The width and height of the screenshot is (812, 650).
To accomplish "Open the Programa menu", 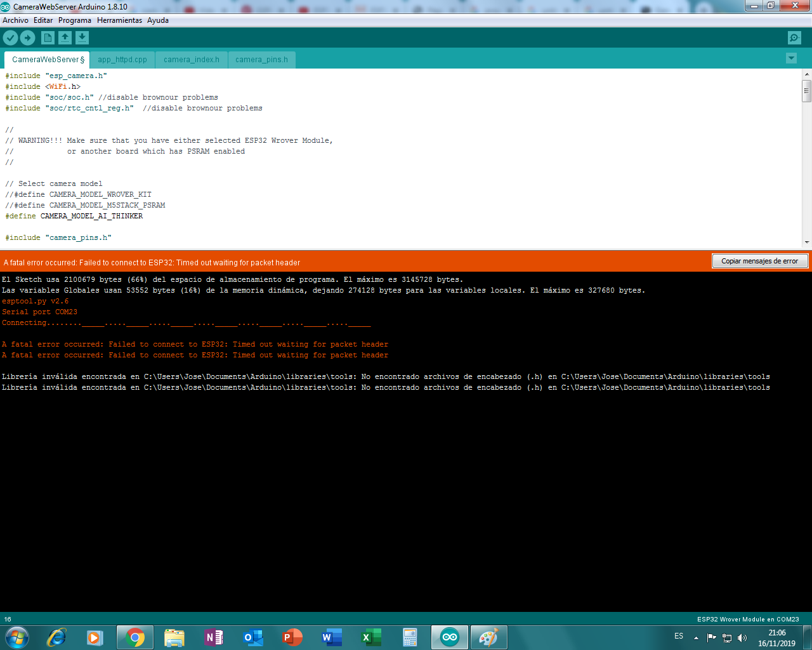I will 75,20.
